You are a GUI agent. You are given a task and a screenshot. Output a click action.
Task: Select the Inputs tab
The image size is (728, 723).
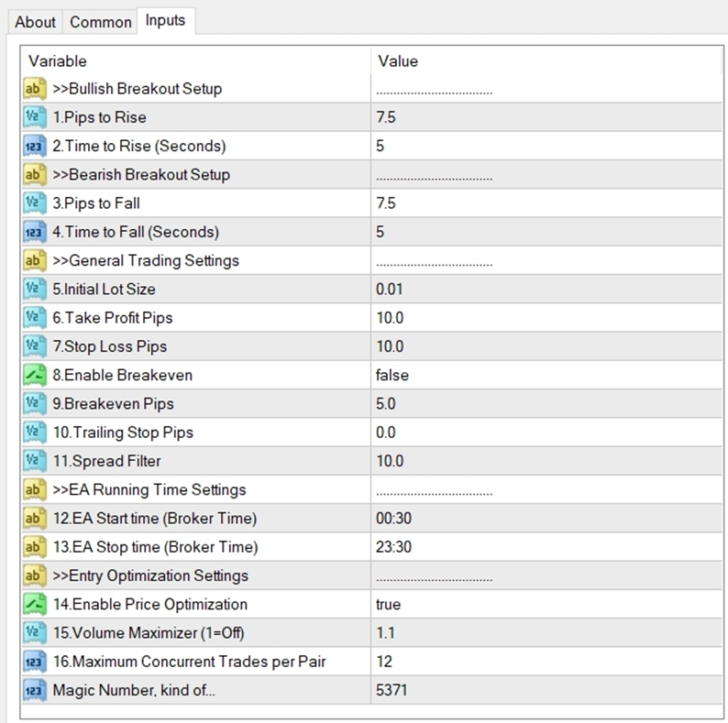(165, 20)
